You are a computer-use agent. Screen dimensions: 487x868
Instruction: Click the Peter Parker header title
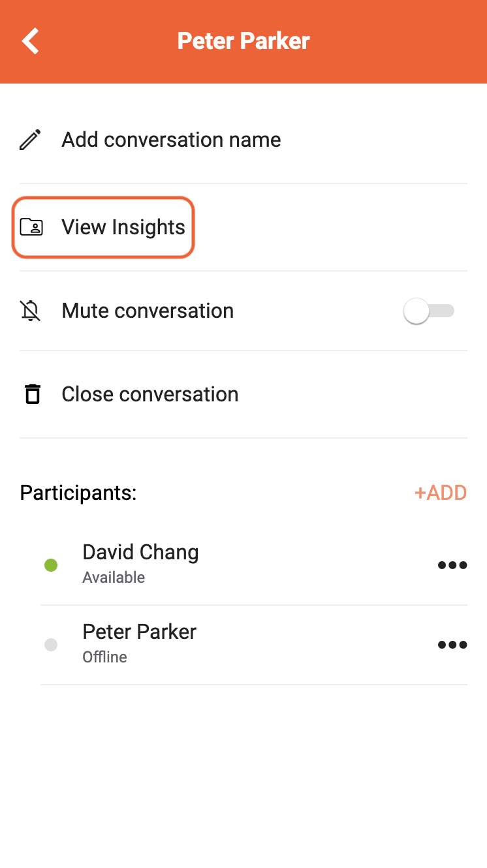243,40
